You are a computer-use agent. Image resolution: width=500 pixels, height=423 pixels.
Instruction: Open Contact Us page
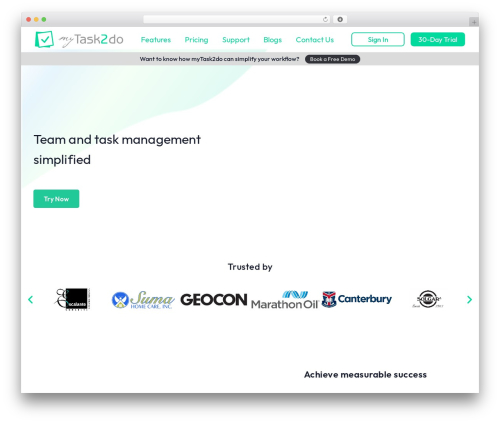(315, 40)
